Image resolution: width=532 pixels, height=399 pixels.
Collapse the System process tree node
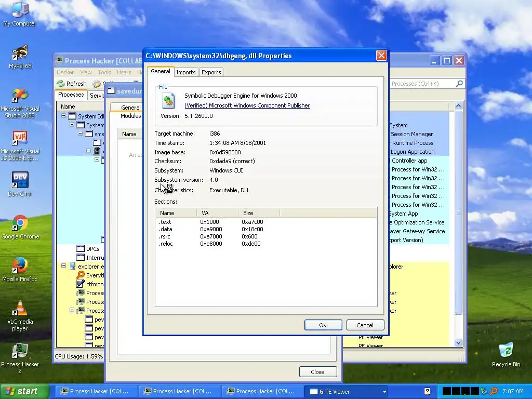[72, 125]
